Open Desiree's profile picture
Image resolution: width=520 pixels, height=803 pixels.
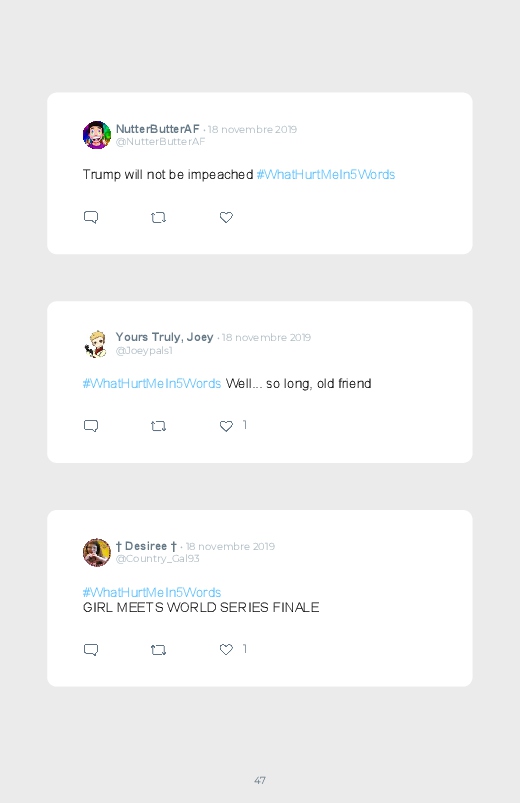(97, 553)
